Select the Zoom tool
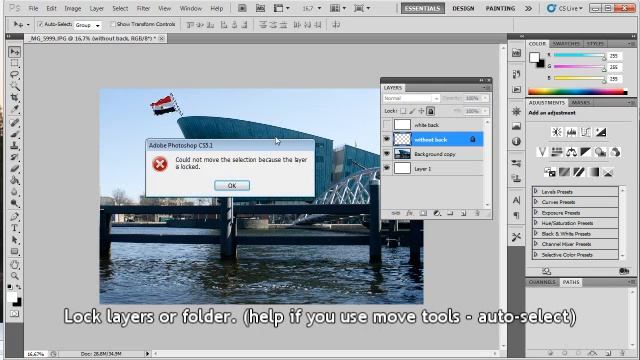 point(15,276)
